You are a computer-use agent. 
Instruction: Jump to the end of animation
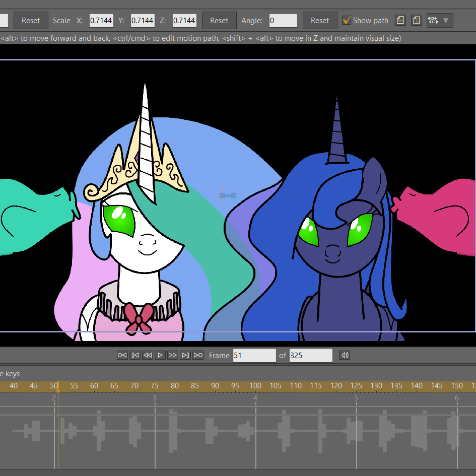pos(198,355)
